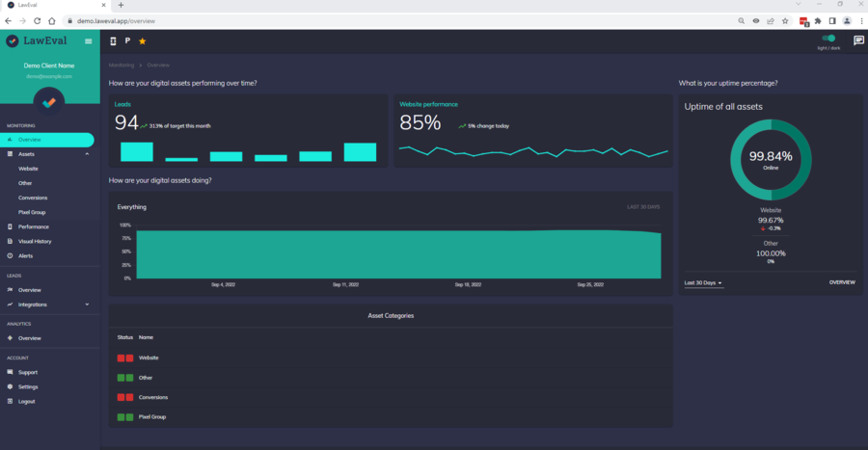Screen dimensions: 868x450
Task: Open Chrome extensions puzzle icon
Action: click(818, 20)
